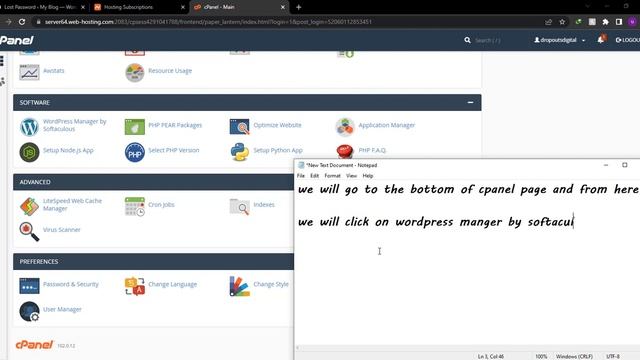This screenshot has height=360, width=640.
Task: Open Notepad View menu
Action: [351, 176]
